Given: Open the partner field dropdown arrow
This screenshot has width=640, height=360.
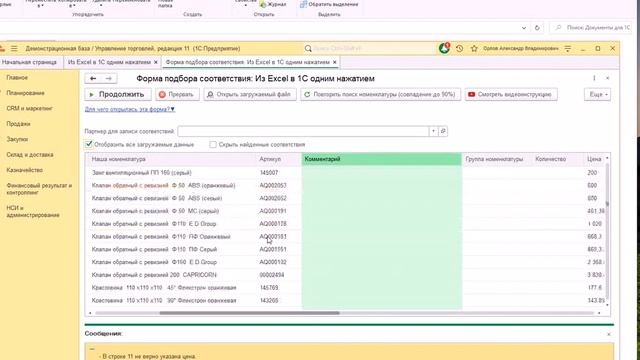Looking at the screenshot, I should point(433,131).
